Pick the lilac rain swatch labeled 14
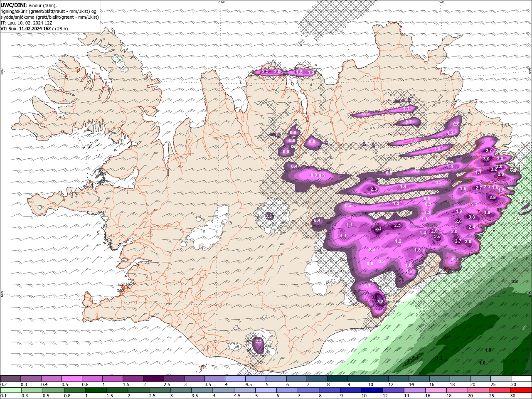Image resolution: width=532 pixels, height=399 pixels. [414, 390]
